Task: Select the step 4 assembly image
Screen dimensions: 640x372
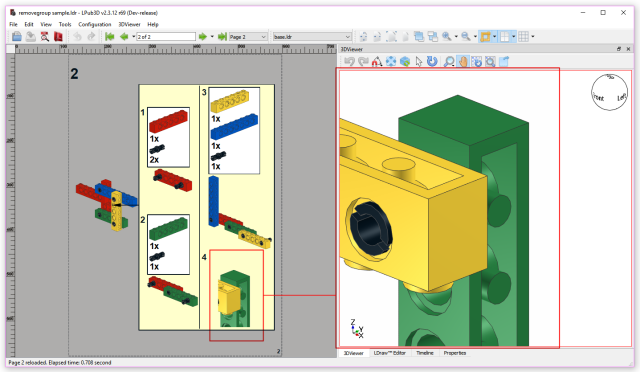Action: pyautogui.click(x=235, y=298)
